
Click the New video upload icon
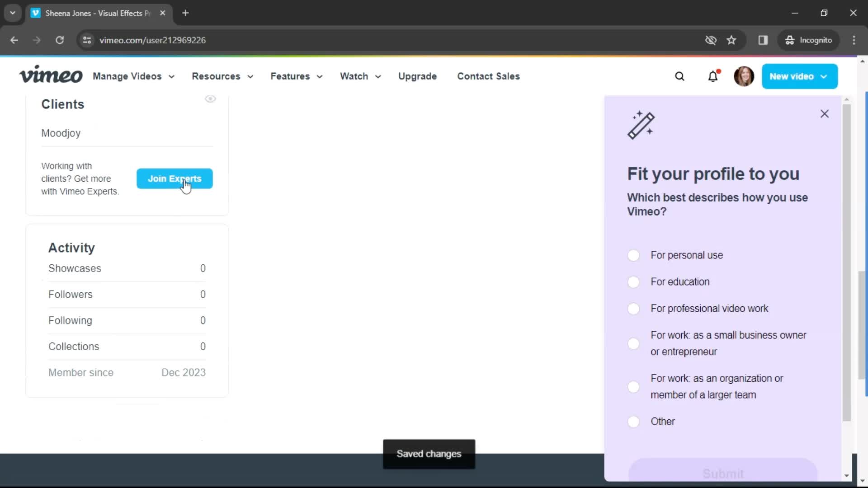[x=799, y=75]
